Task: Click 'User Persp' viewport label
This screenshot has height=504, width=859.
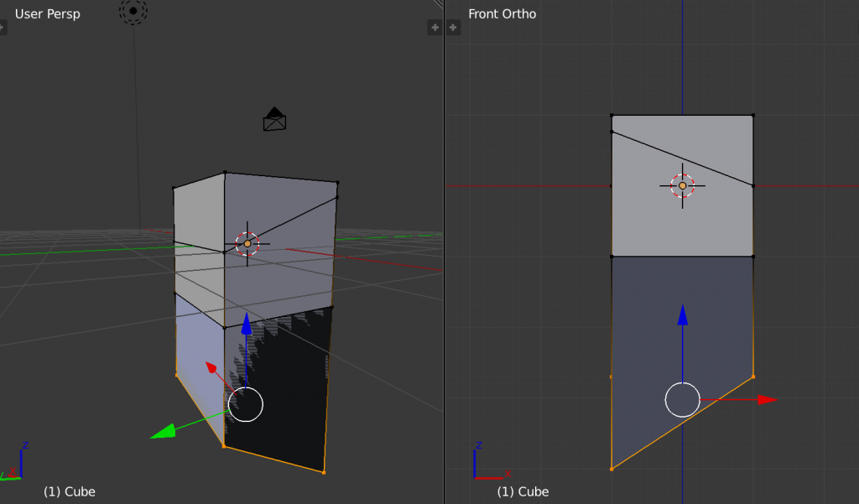Action: tap(48, 14)
